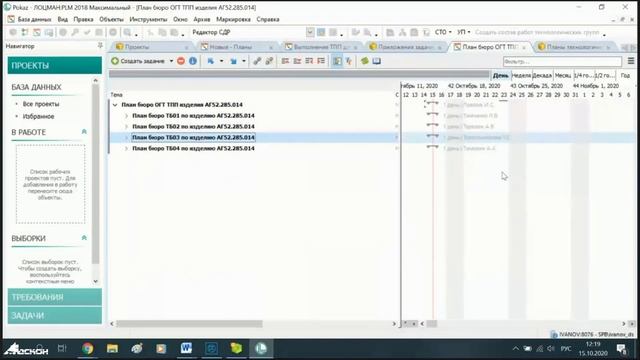Click the navigator vertical scrollbar
The width and height of the screenshot is (640, 360).
96,173
